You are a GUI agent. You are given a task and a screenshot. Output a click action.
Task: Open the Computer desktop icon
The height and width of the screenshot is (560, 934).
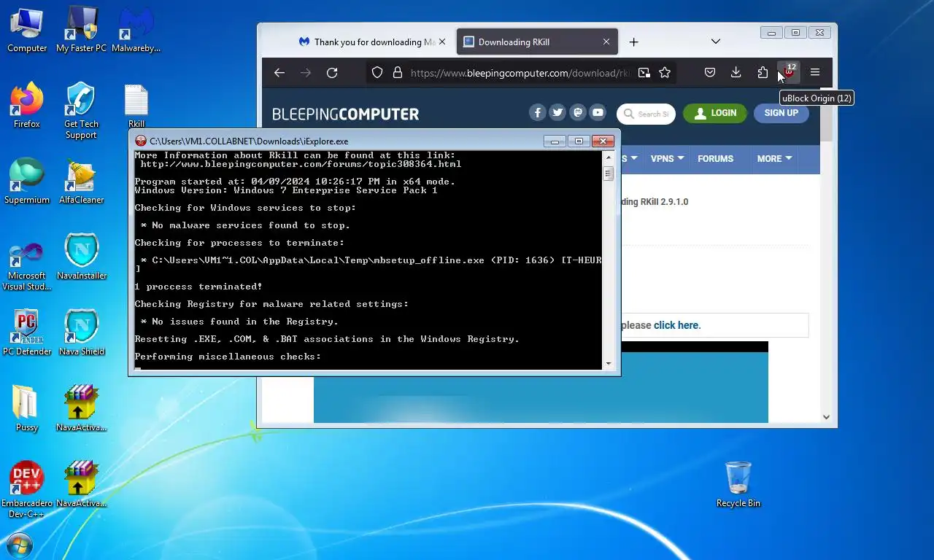(x=27, y=29)
